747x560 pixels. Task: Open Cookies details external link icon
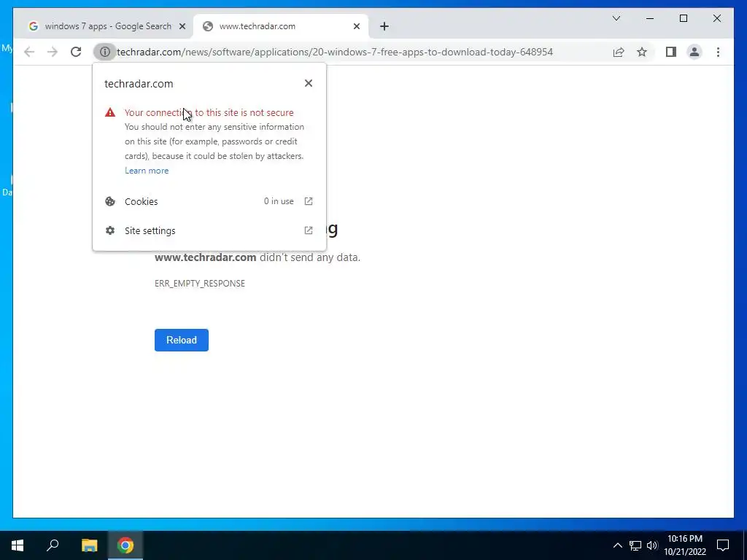tap(309, 201)
